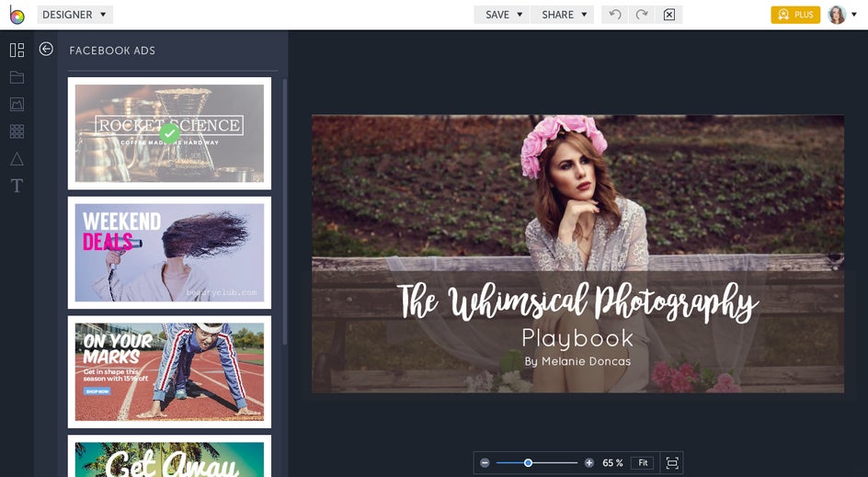Click the template list scrollbar
868x477 pixels.
284,211
